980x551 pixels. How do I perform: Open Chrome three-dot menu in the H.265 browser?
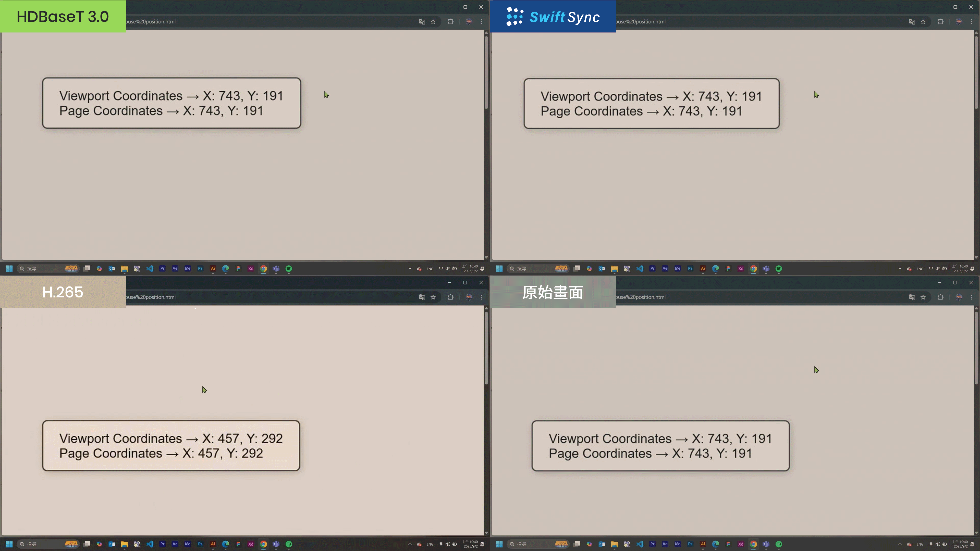(x=481, y=297)
